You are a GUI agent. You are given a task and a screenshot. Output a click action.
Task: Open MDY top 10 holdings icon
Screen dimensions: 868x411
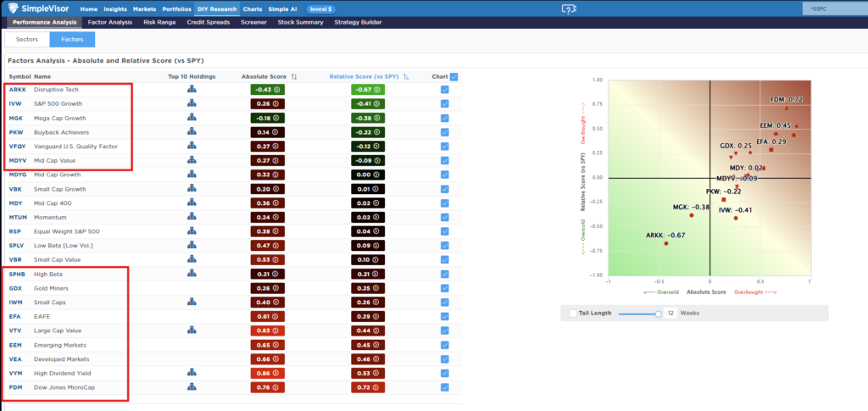[x=192, y=203]
